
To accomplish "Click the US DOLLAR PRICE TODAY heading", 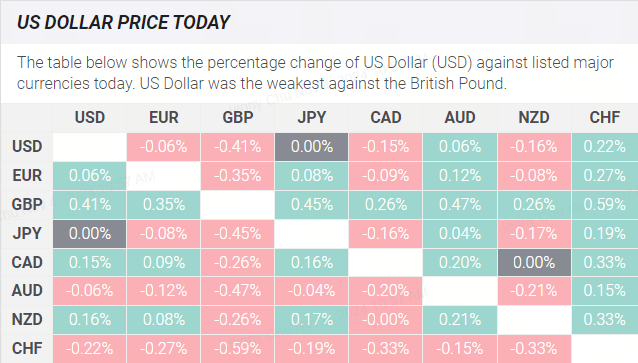I will [123, 22].
